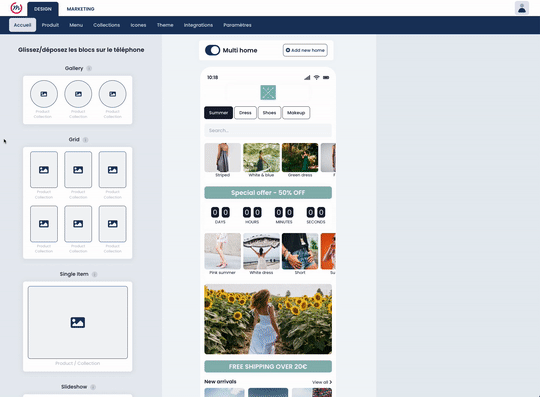
Task: Open the Collections menu item
Action: click(x=106, y=25)
